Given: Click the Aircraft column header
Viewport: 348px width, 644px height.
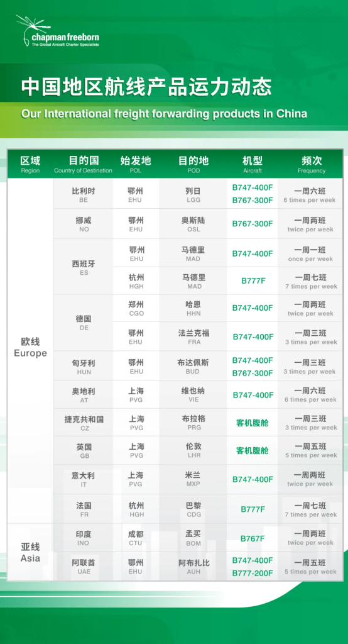Looking at the screenshot, I should pyautogui.click(x=253, y=164).
